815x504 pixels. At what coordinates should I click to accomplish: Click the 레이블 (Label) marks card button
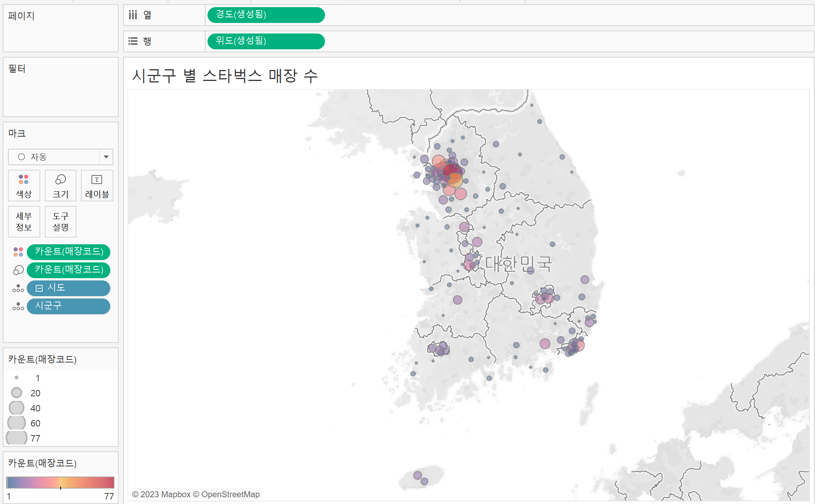[x=97, y=186]
